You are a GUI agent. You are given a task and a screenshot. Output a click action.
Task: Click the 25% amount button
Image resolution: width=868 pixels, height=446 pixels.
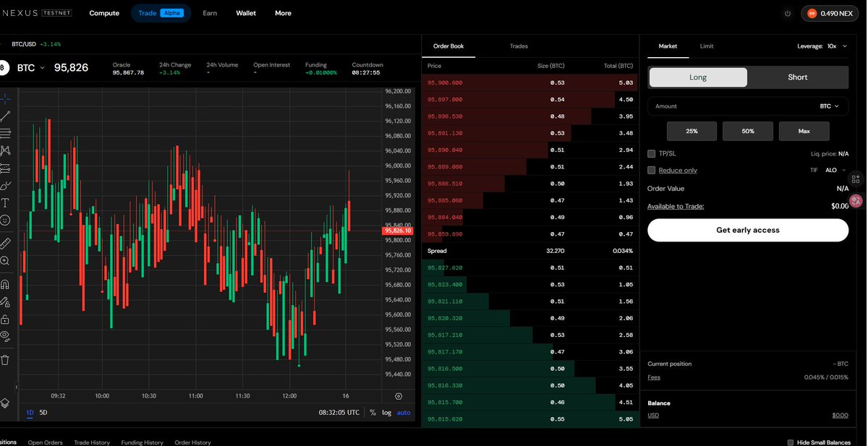point(692,131)
